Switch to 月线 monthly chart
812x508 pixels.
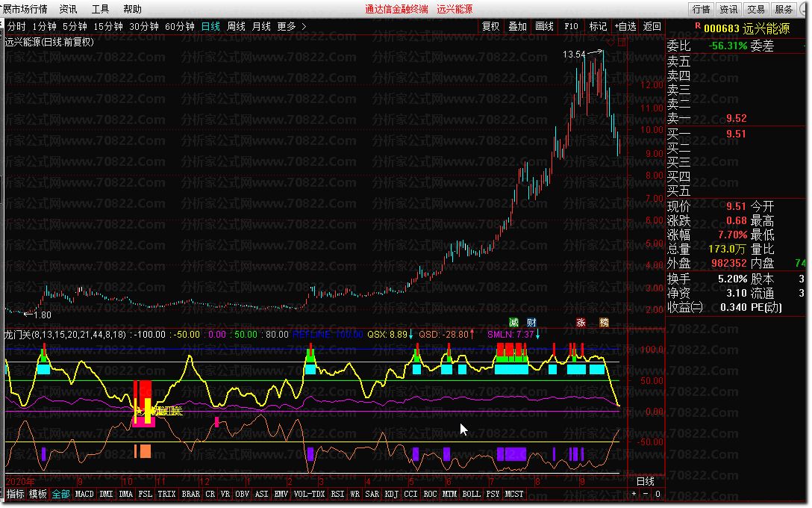pyautogui.click(x=261, y=26)
